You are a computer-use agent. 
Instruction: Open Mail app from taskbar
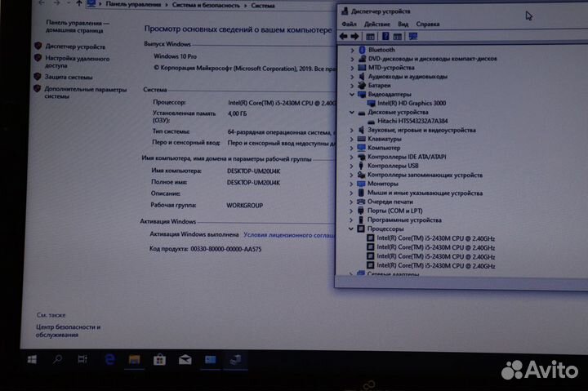tap(185, 360)
